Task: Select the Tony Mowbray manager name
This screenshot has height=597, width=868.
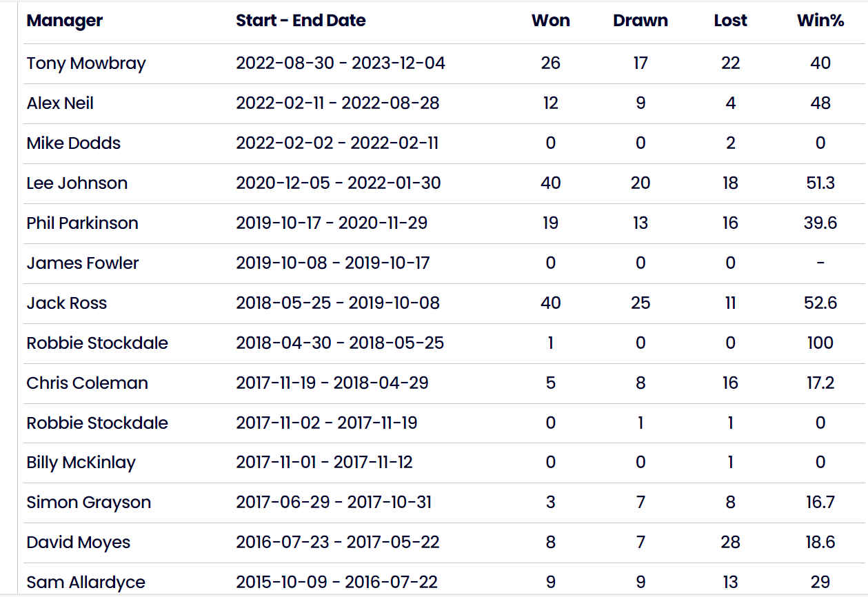Action: (x=86, y=63)
